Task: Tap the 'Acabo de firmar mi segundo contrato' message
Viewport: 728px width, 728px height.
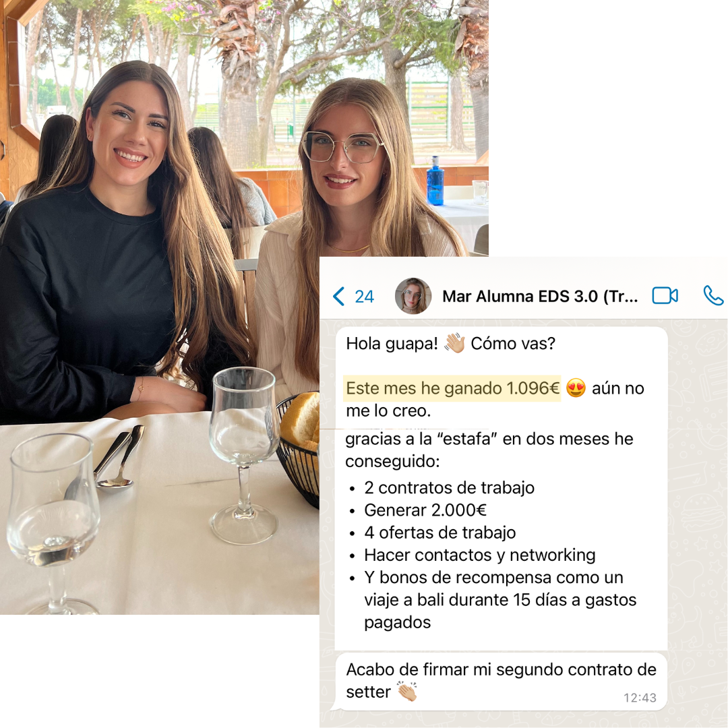Action: click(501, 681)
